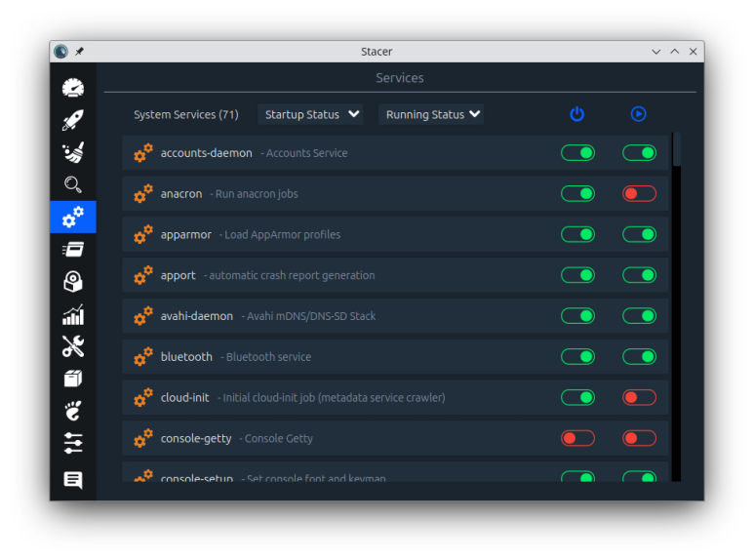The width and height of the screenshot is (754, 560).
Task: Open the Startup Status filter dropdown
Action: click(x=310, y=114)
